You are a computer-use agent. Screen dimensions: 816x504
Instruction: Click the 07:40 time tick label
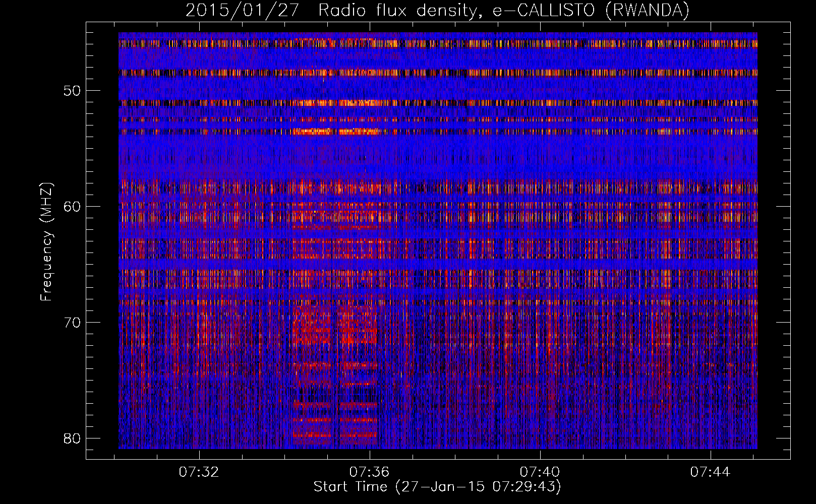click(x=540, y=472)
